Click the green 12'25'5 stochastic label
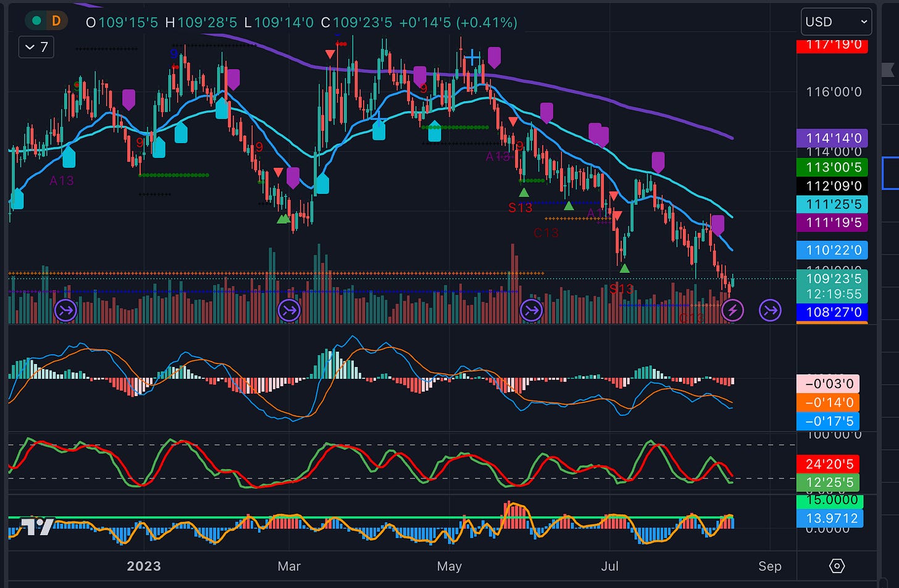Image resolution: width=899 pixels, height=588 pixels. click(x=828, y=482)
